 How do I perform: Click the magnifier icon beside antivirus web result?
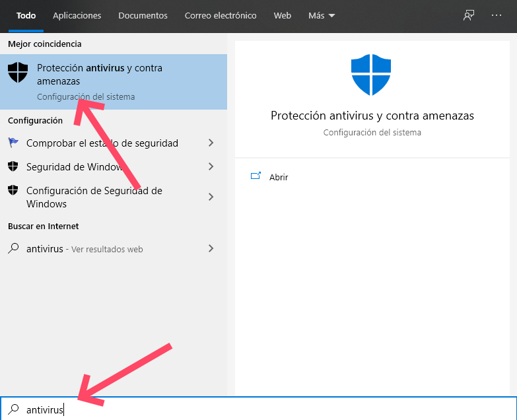tap(13, 249)
